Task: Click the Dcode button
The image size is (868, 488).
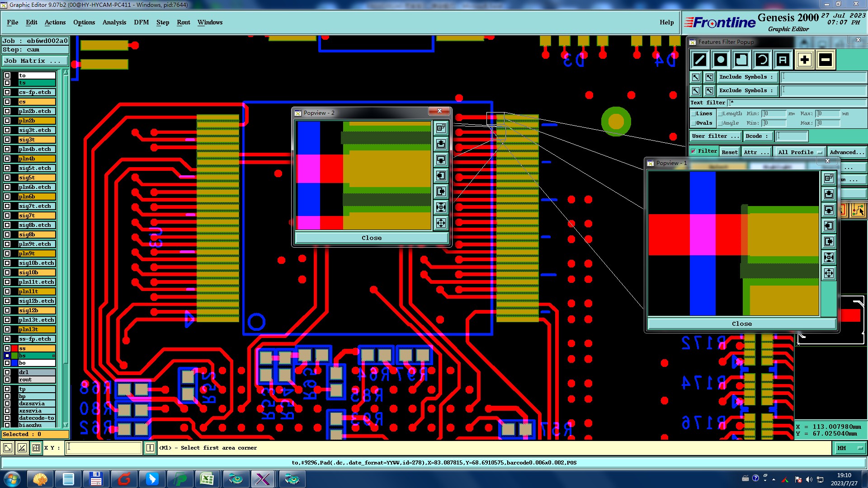Action: pyautogui.click(x=758, y=136)
